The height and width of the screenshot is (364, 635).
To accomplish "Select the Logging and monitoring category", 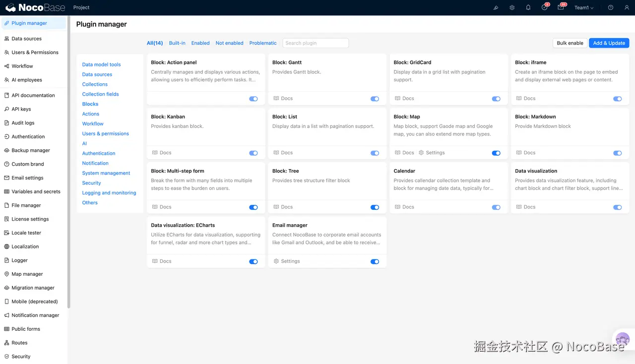I will point(109,193).
